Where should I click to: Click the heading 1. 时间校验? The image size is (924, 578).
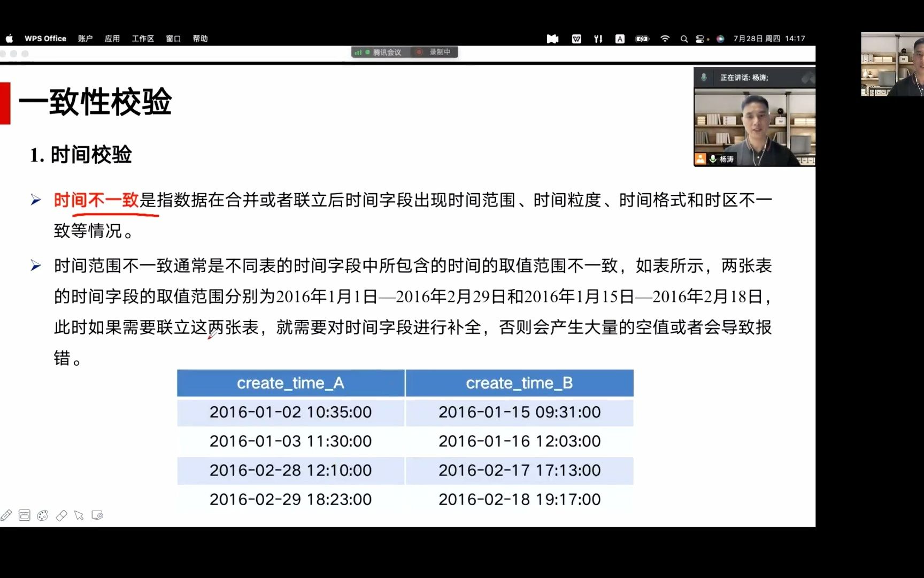coord(81,155)
